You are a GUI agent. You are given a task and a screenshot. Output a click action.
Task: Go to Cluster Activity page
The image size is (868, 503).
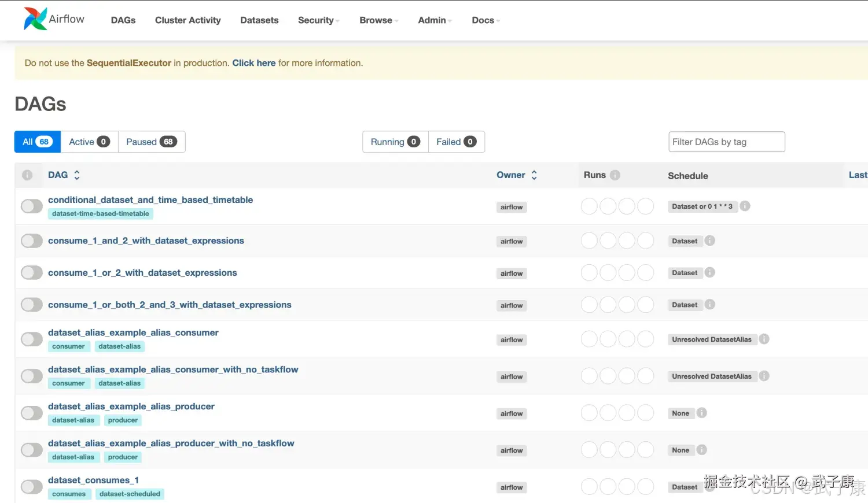tap(187, 20)
